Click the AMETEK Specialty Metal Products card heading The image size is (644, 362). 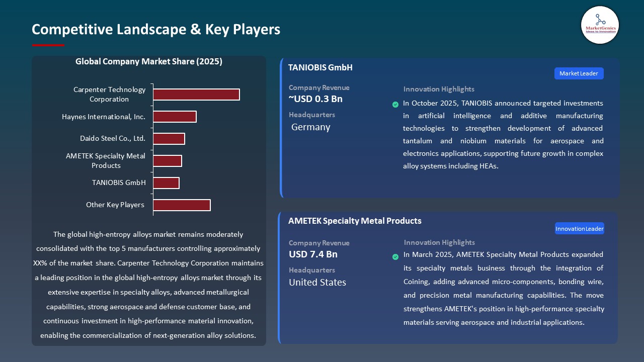[x=355, y=221]
